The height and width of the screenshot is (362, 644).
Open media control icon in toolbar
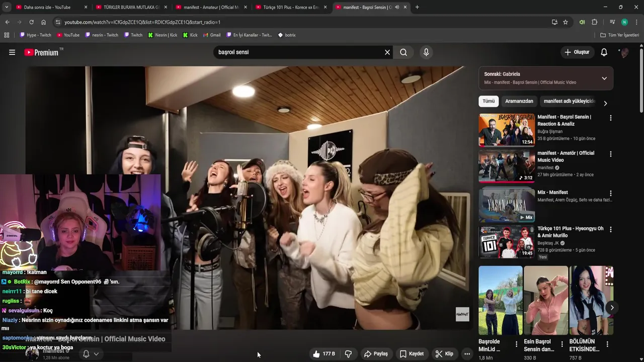612,22
